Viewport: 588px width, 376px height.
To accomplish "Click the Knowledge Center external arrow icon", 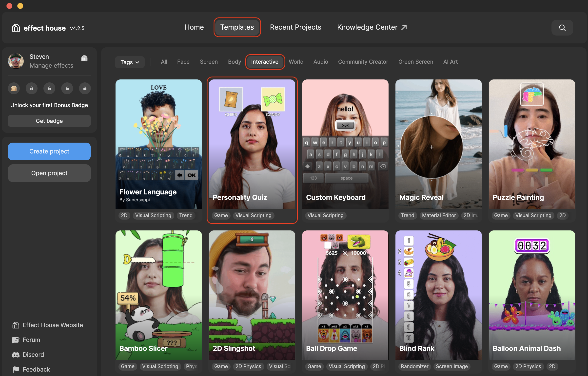I will pos(404,27).
